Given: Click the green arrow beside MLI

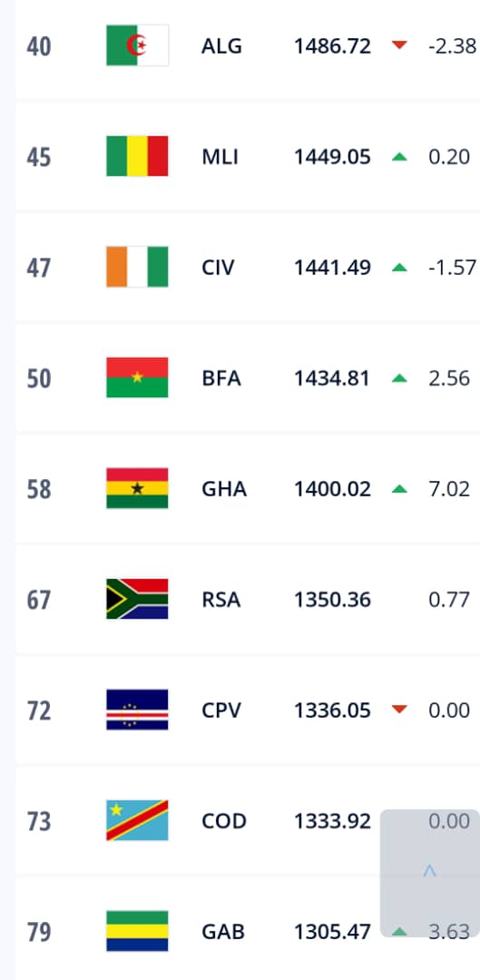Looking at the screenshot, I should click(x=399, y=157).
